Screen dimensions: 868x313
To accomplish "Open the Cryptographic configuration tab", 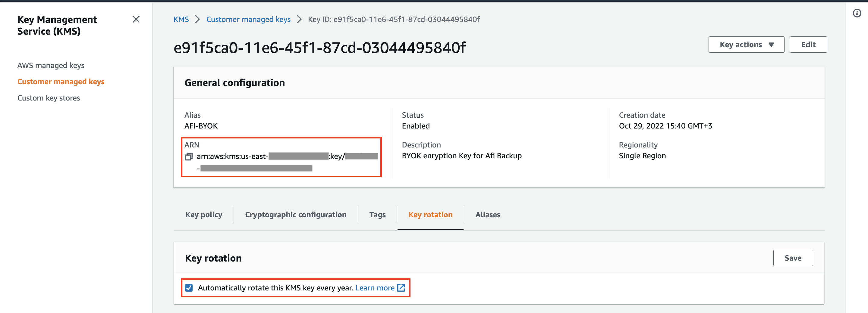I will (295, 215).
